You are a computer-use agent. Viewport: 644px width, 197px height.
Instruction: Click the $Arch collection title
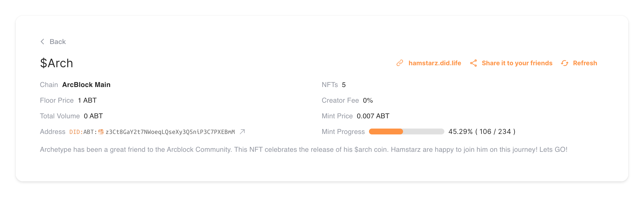point(57,63)
